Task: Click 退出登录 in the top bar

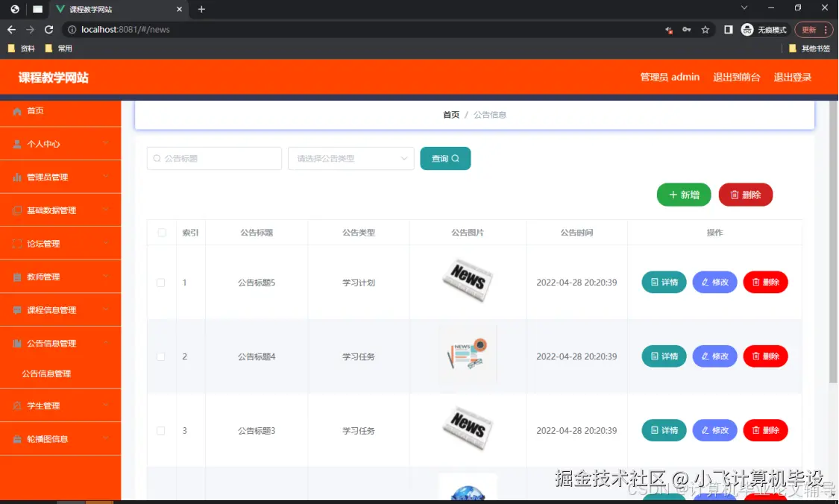Action: click(x=792, y=77)
